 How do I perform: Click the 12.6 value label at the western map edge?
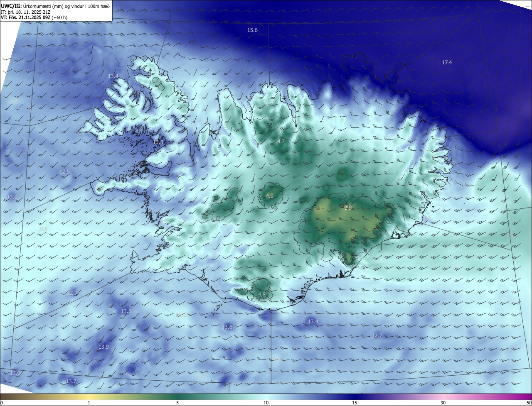tap(12, 198)
